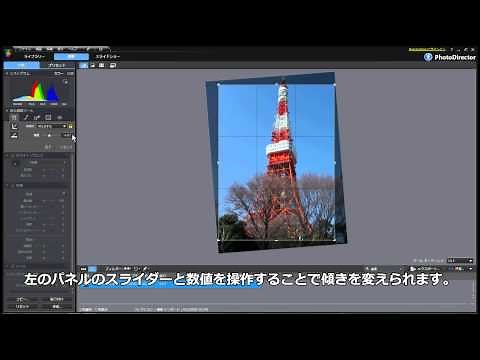The height and width of the screenshot is (360, 480).
Task: Select the red-eye removal tool icon
Action: (60, 118)
